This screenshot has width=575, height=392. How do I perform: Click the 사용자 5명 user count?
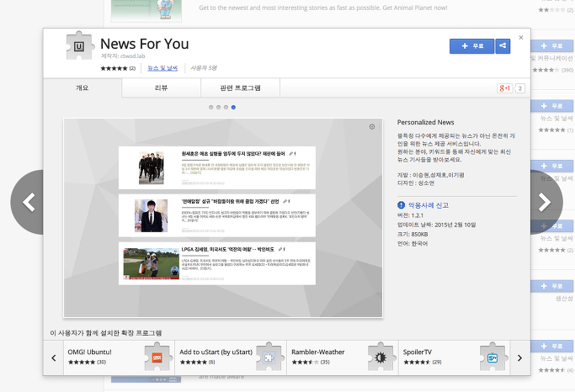click(204, 68)
